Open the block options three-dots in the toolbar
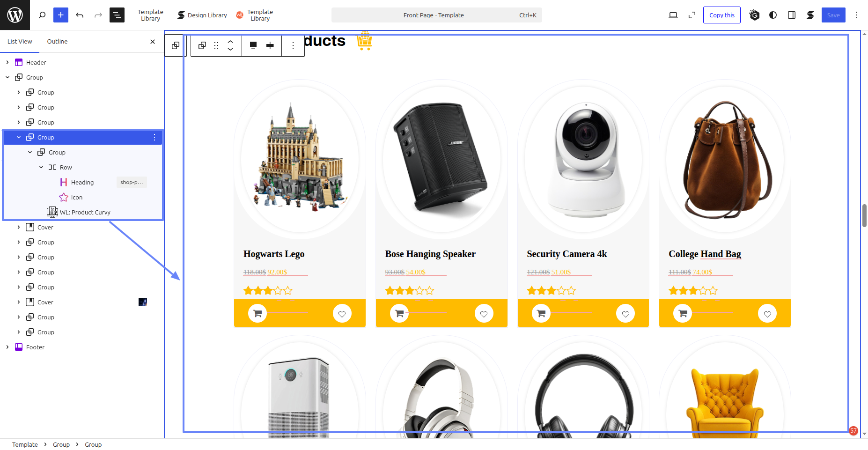 (293, 45)
